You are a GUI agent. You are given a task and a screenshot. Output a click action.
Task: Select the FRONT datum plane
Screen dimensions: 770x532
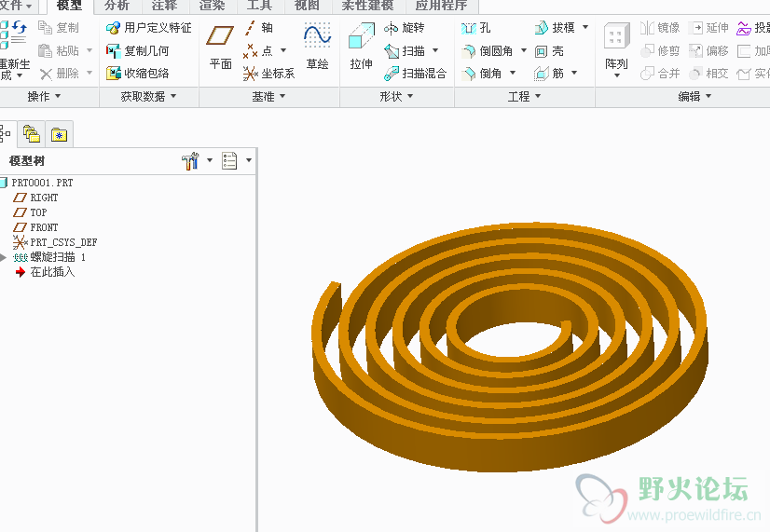click(x=35, y=227)
